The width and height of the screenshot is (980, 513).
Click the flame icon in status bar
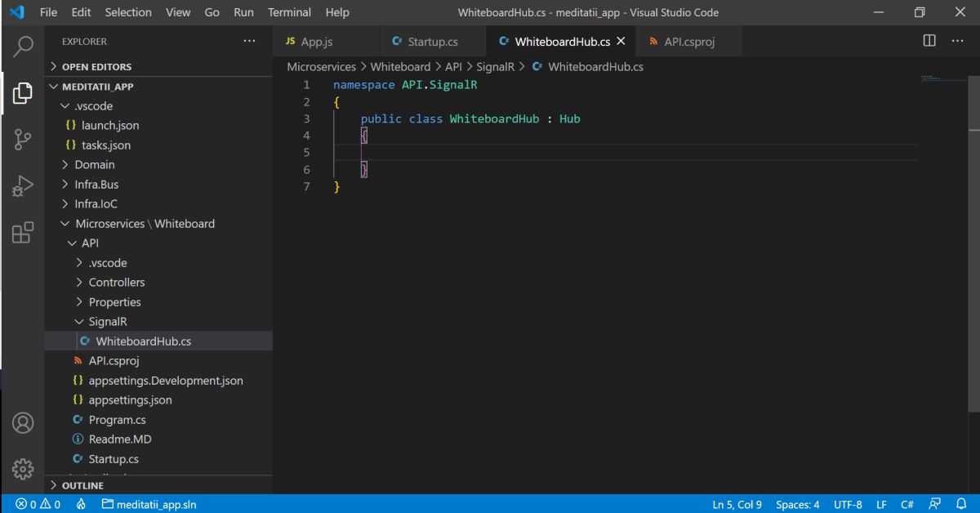(81, 504)
